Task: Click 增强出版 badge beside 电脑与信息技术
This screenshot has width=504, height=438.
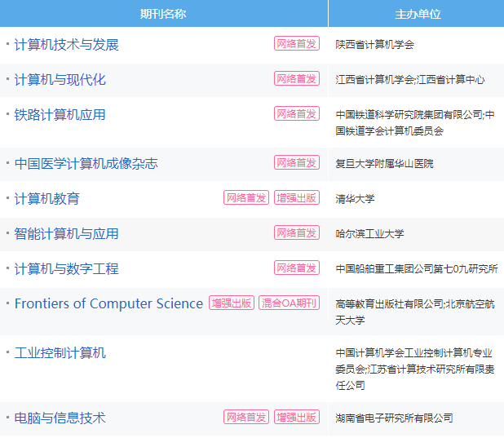Action: coord(297,417)
